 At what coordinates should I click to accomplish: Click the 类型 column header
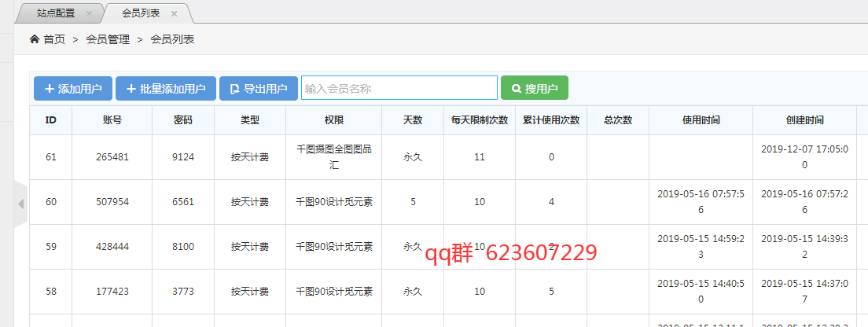(250, 120)
